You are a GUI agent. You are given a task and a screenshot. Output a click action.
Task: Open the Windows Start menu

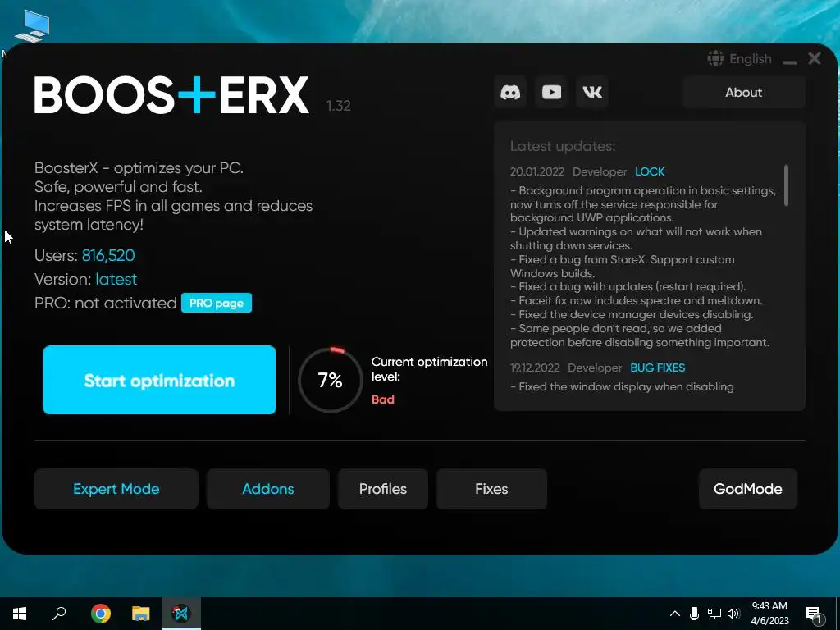tap(20, 614)
